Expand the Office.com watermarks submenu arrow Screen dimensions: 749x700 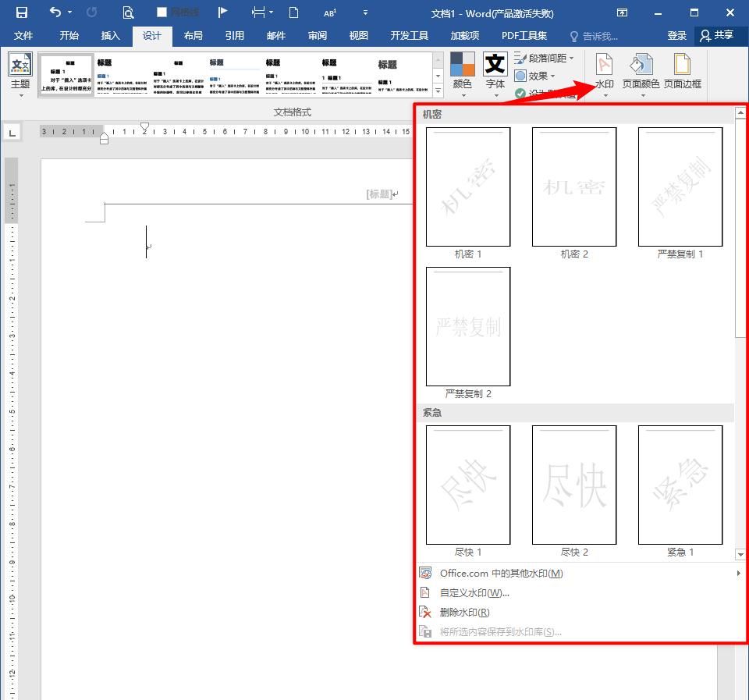coord(738,573)
